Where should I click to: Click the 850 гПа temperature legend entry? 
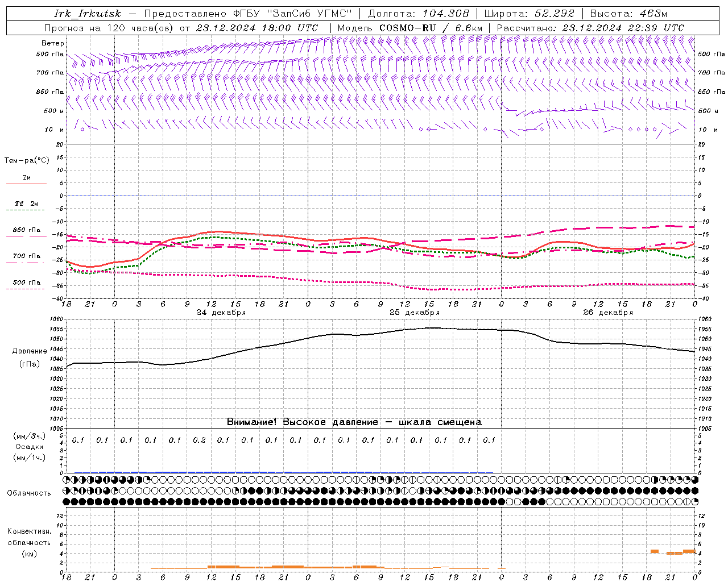pyautogui.click(x=27, y=230)
